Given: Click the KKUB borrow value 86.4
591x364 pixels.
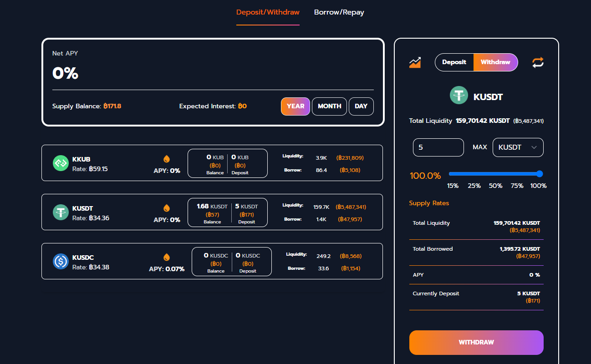Looking at the screenshot, I should tap(321, 170).
